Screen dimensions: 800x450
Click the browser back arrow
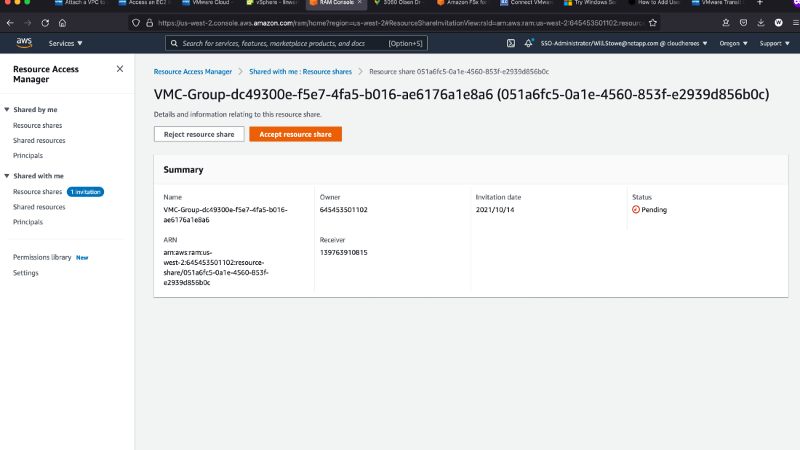[10, 23]
